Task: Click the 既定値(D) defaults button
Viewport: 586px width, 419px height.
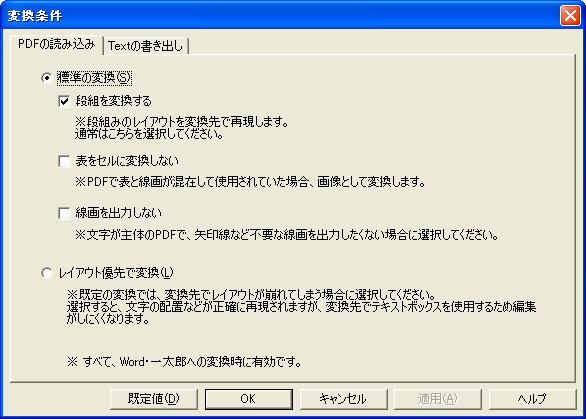Action: pos(154,399)
